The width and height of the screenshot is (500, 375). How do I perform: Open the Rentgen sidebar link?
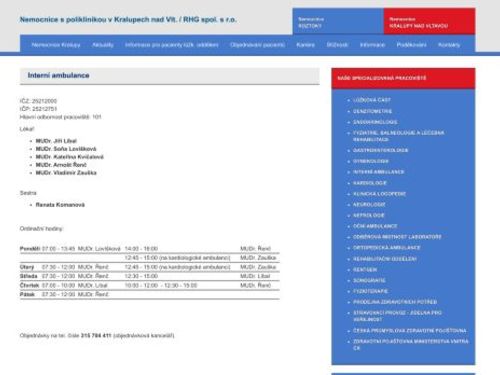click(365, 269)
